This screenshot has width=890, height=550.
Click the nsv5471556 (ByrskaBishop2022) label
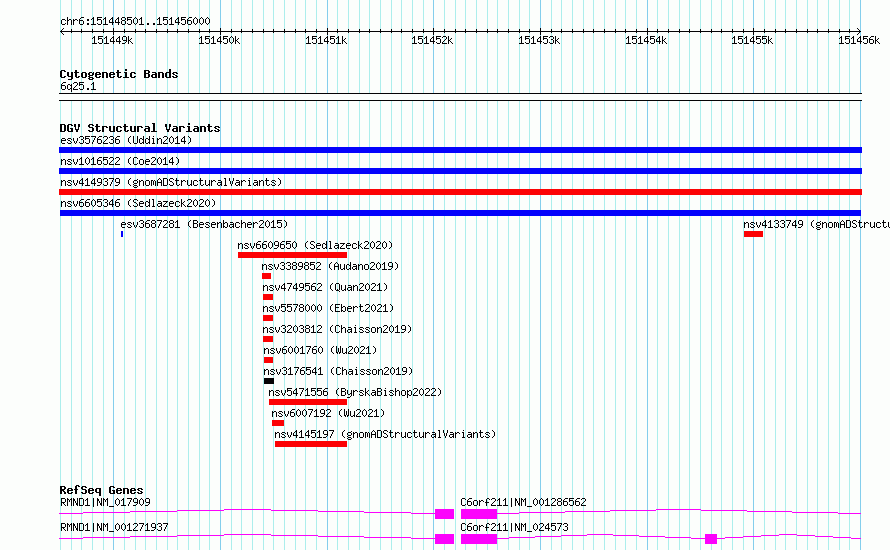(355, 392)
